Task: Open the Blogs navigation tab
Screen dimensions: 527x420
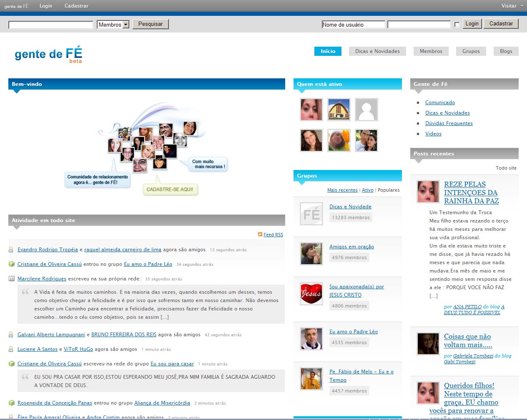Action: click(x=506, y=51)
